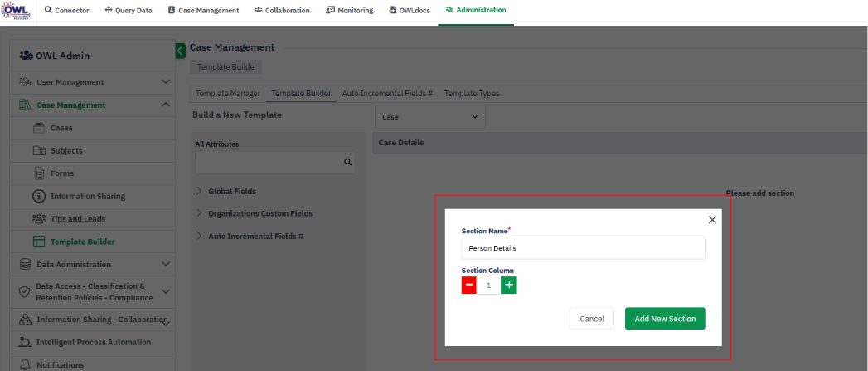Viewport: 868px width, 371px height.
Task: Click the Template Builder breadcrumb chip
Action: click(226, 66)
